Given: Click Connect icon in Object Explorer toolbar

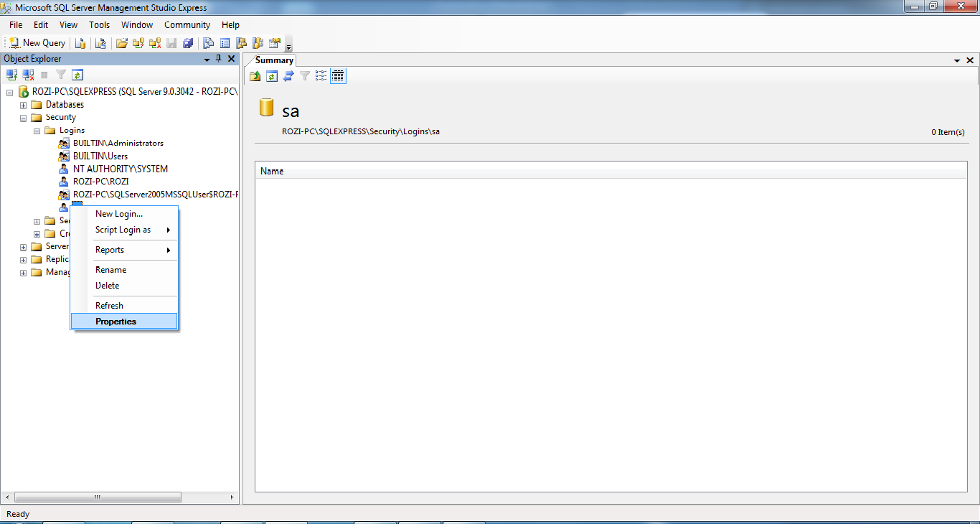Looking at the screenshot, I should 11,75.
